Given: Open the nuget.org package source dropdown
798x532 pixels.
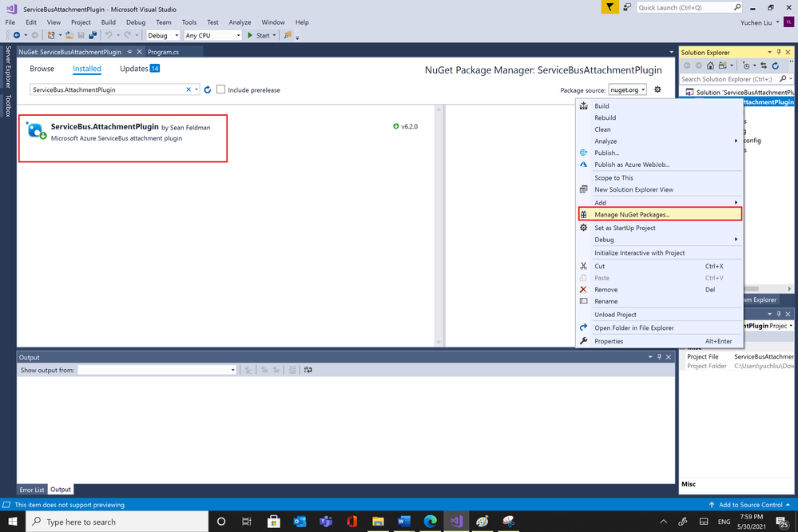Looking at the screenshot, I should [628, 89].
